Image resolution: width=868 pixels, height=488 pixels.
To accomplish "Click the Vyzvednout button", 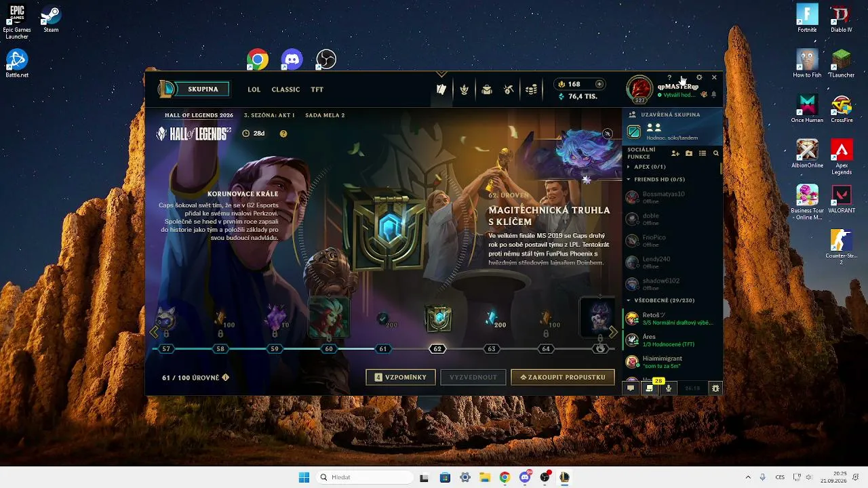I will coord(473,377).
